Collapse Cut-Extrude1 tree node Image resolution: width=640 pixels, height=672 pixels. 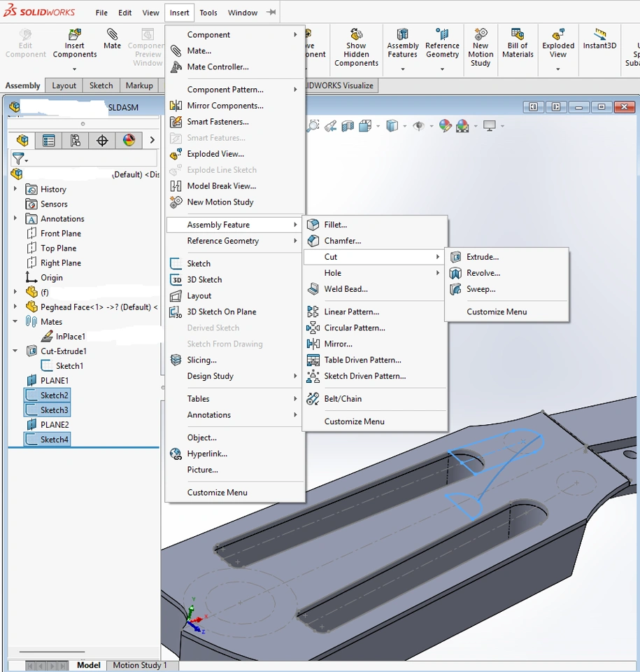tap(15, 351)
